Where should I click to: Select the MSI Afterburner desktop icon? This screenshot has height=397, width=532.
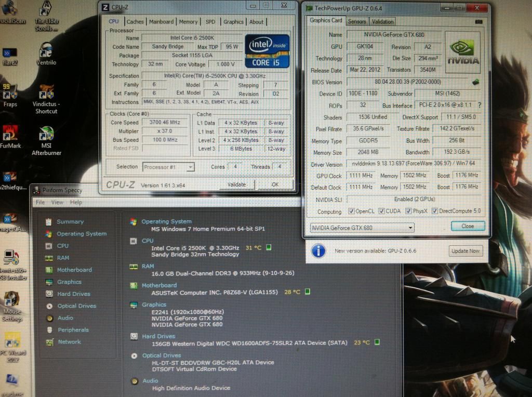[46, 141]
